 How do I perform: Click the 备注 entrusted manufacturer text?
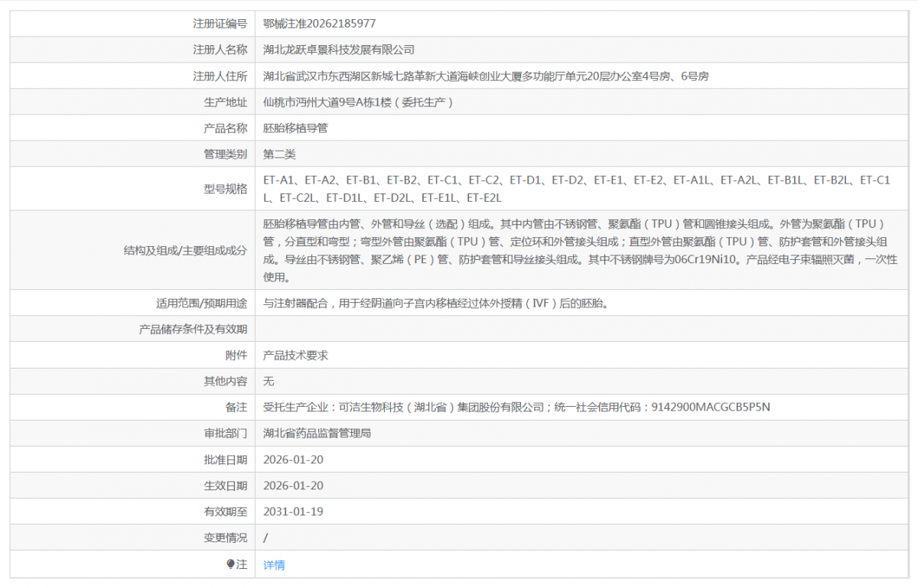click(516, 407)
